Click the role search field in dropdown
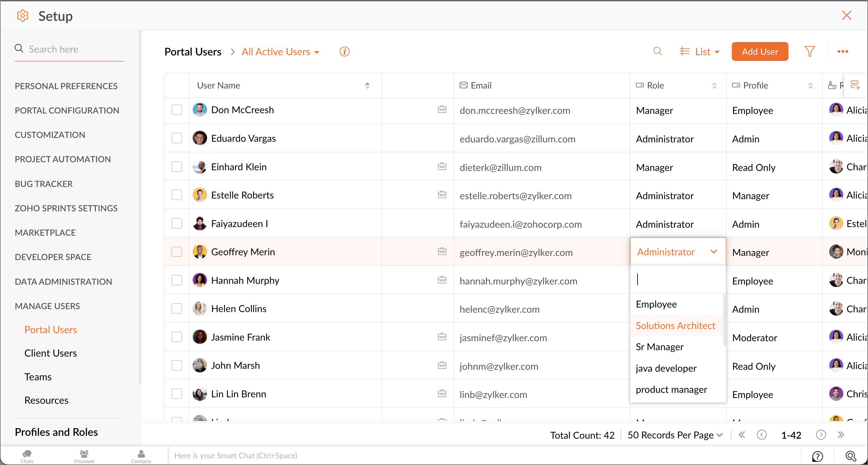The width and height of the screenshot is (868, 465). (x=677, y=279)
